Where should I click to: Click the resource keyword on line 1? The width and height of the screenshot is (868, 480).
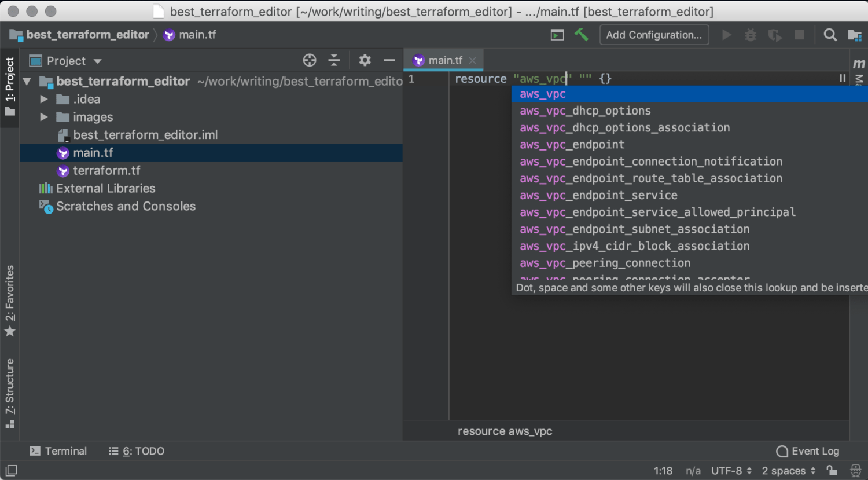click(x=480, y=79)
